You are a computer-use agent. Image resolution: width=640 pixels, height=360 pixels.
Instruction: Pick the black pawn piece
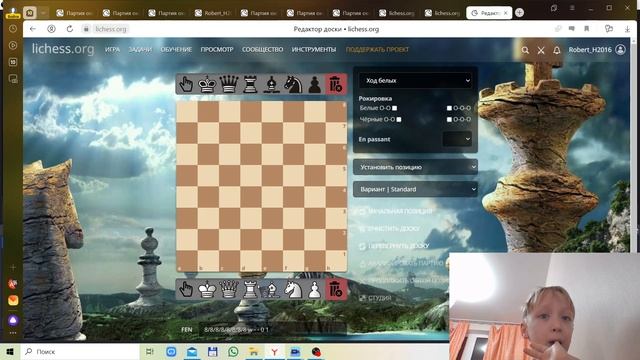click(x=314, y=84)
